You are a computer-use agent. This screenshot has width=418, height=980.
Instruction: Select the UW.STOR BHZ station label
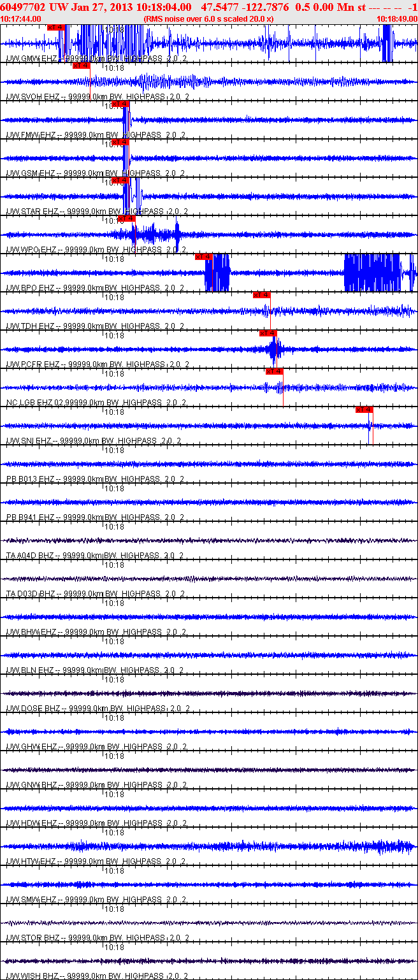97,937
